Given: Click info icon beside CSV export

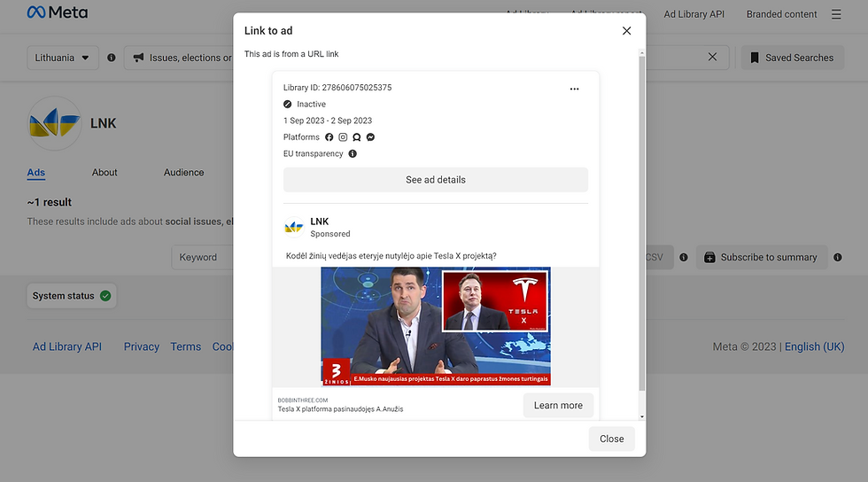Looking at the screenshot, I should point(684,257).
